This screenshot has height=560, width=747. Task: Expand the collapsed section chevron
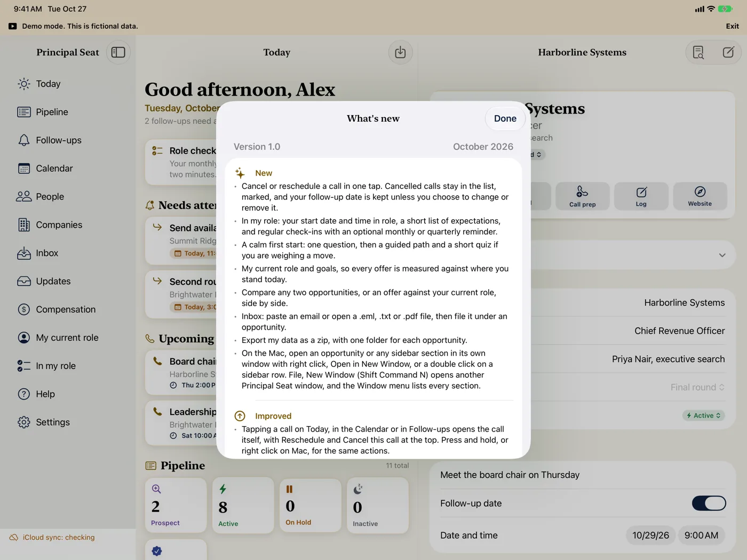(722, 255)
